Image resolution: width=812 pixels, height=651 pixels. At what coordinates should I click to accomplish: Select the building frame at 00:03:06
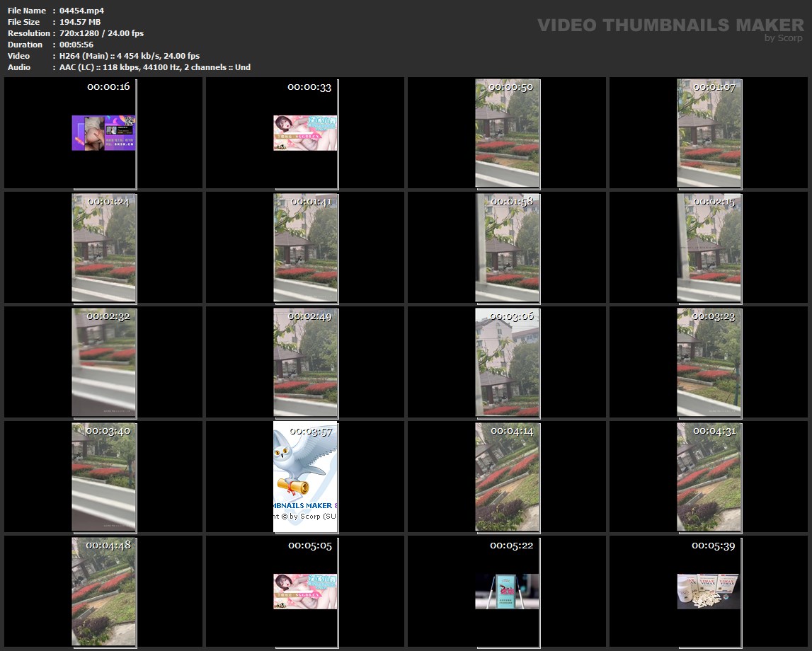click(x=507, y=362)
